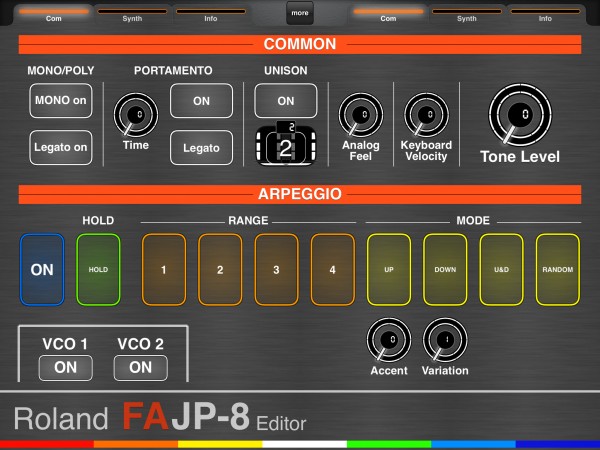Viewport: 600px width, 450px height.
Task: Open the right Synth tab
Action: click(x=467, y=15)
